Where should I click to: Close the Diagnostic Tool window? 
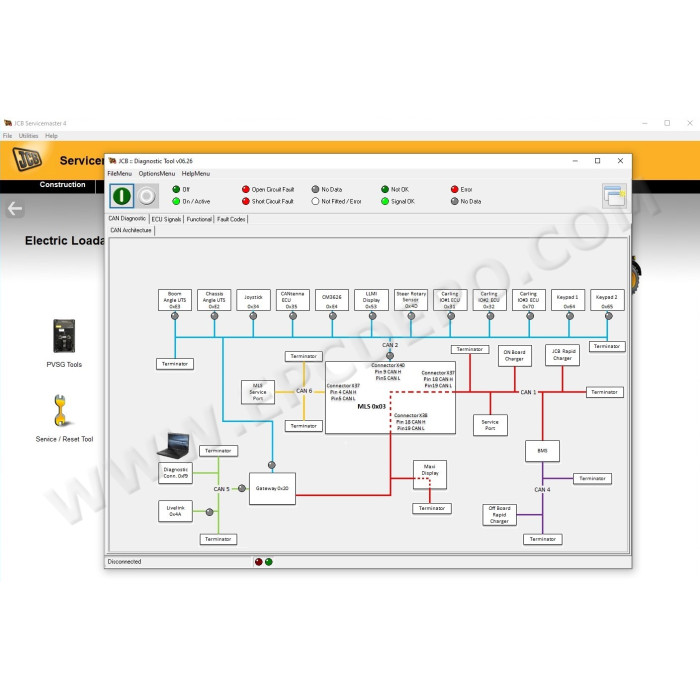click(x=620, y=161)
